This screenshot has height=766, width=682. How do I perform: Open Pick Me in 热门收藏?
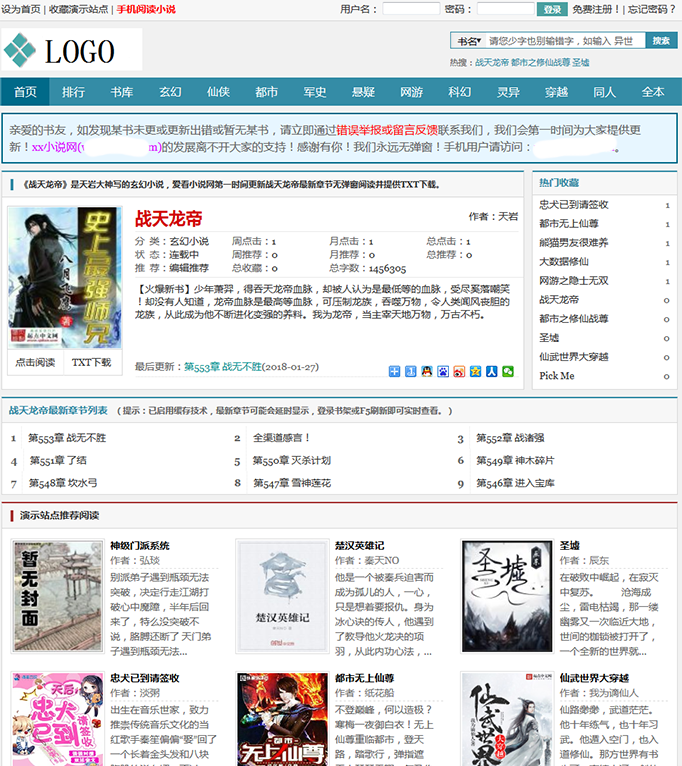(x=557, y=376)
